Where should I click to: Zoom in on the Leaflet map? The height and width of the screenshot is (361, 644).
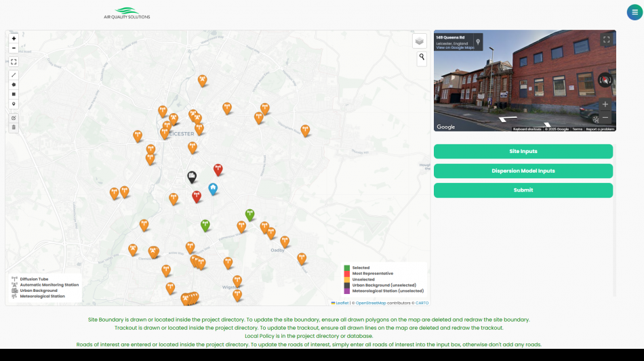click(14, 39)
